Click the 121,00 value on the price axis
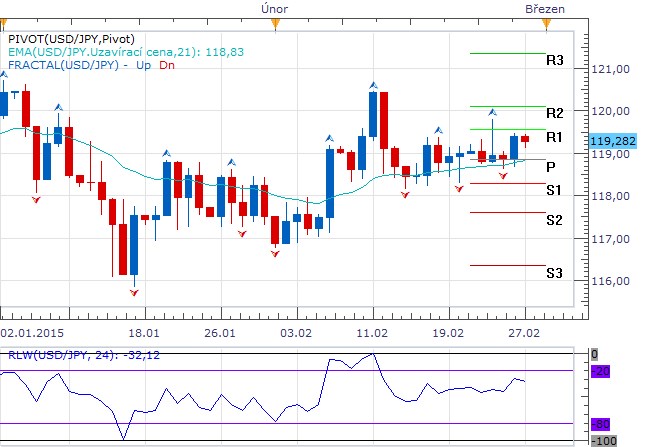Image resolution: width=646 pixels, height=447 pixels. point(609,69)
